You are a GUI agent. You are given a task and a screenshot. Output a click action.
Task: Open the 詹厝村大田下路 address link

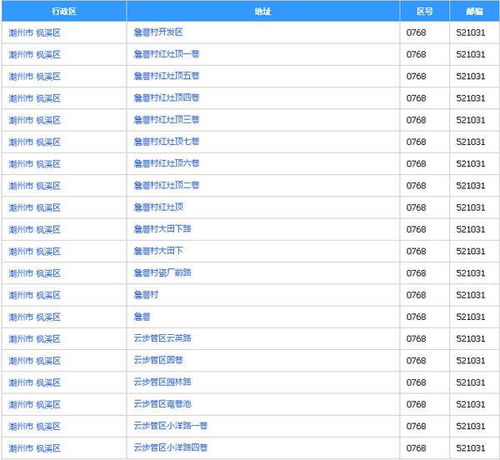162,229
